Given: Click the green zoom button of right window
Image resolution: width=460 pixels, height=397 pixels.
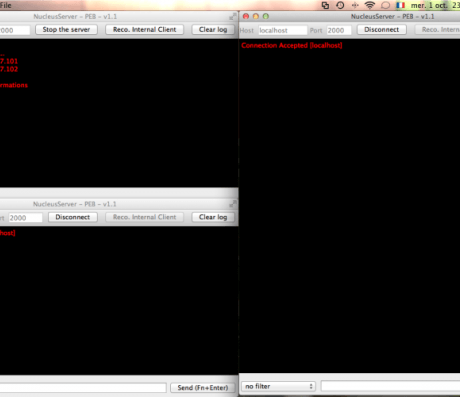Looking at the screenshot, I should coord(266,16).
